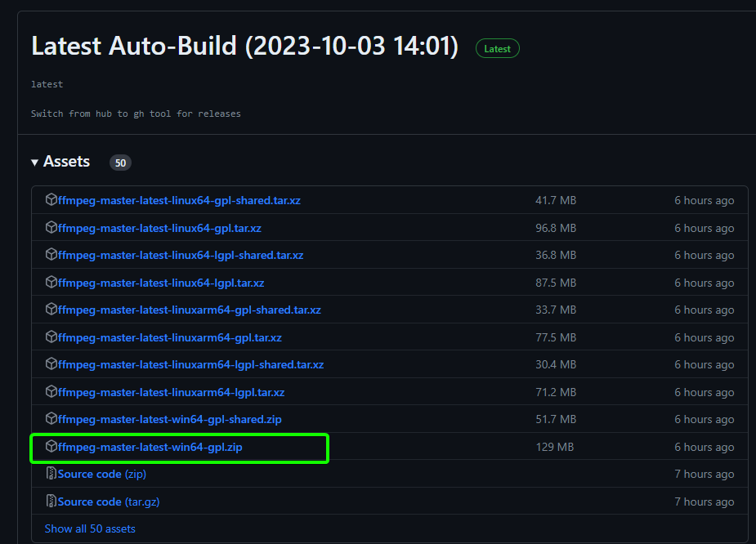Screen dimensions: 756x544
Task: Click package icon beside linuxarm64-gpl.tar.xz
Action: point(51,337)
